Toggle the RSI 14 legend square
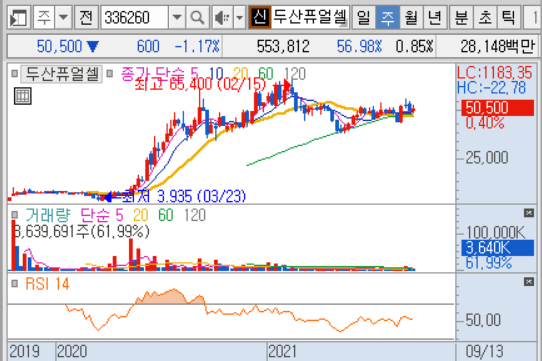The image size is (542, 361). pos(15,284)
